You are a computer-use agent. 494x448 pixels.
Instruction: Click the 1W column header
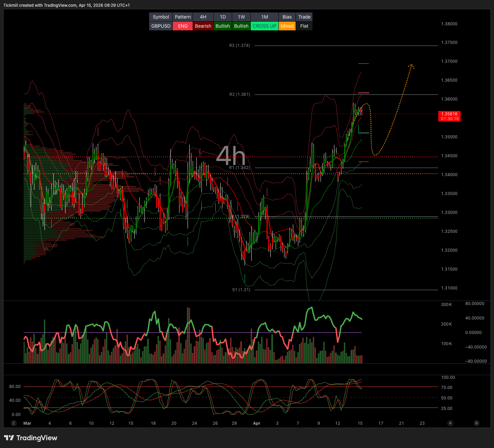pyautogui.click(x=241, y=17)
